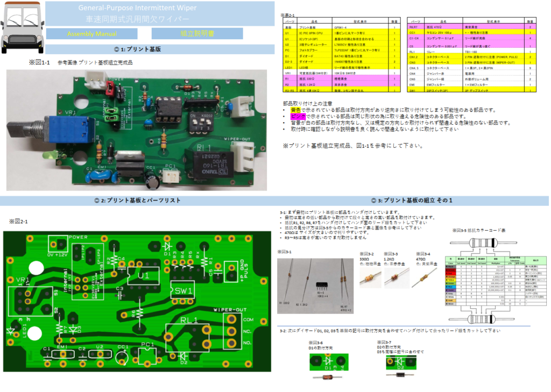Click the '3-1:' soldering instruction line

pos(340,212)
